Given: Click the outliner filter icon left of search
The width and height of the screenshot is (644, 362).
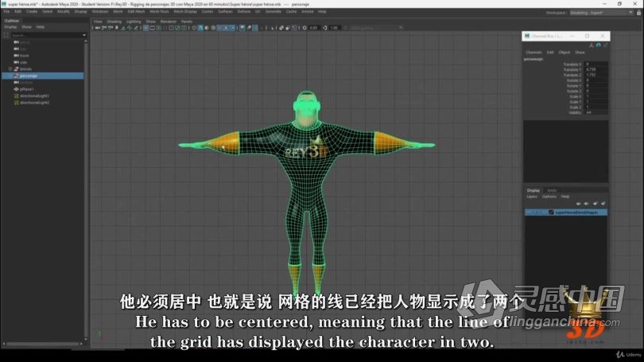Looking at the screenshot, I should 6,35.
